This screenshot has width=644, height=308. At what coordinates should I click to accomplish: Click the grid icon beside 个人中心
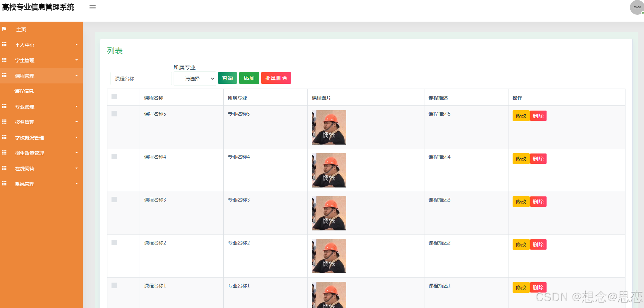tap(4, 45)
